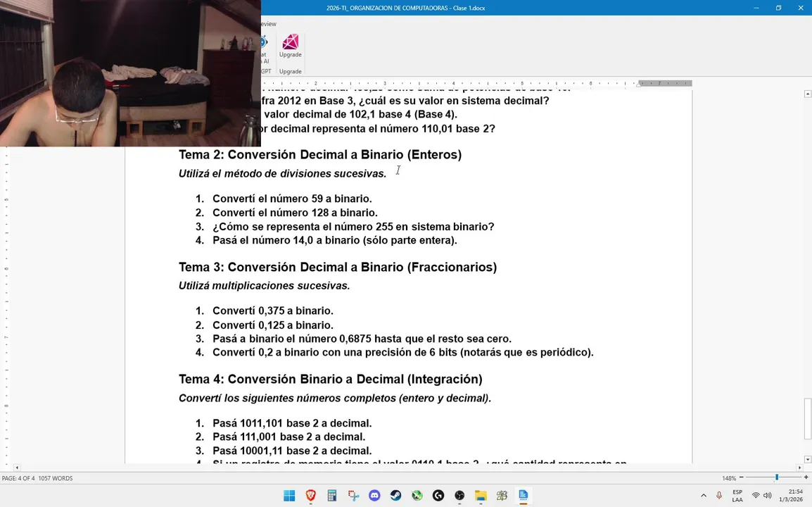
Task: Click the window title '2026-TI_ORGANIZACION DE COMPUTADORAS - Clase 1.docx'
Action: pyautogui.click(x=405, y=8)
